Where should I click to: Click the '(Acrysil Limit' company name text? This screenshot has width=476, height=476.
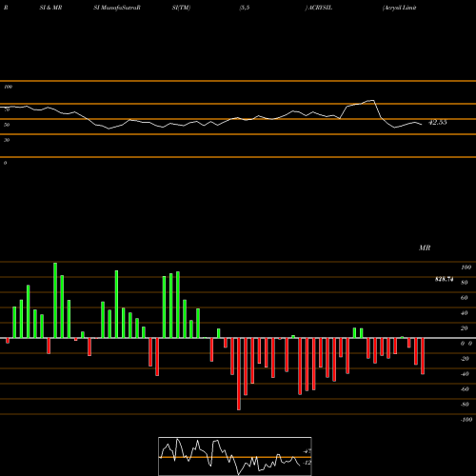[x=399, y=8]
